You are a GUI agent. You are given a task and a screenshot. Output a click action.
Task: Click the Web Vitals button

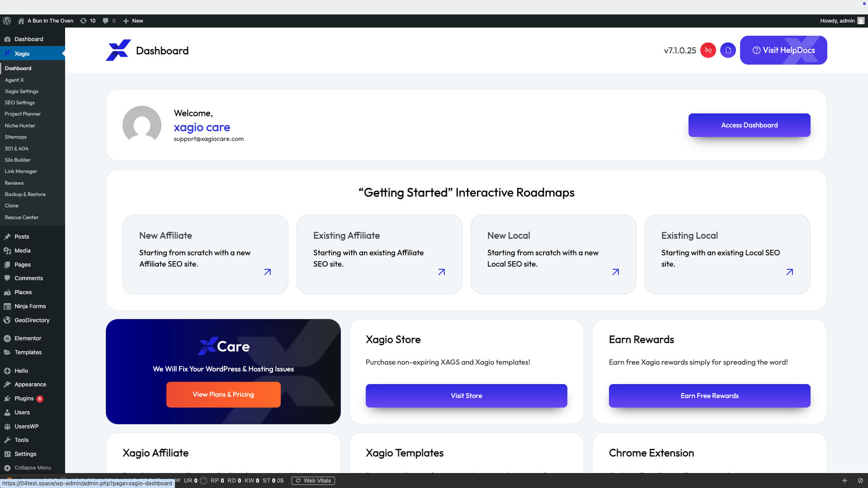point(313,481)
